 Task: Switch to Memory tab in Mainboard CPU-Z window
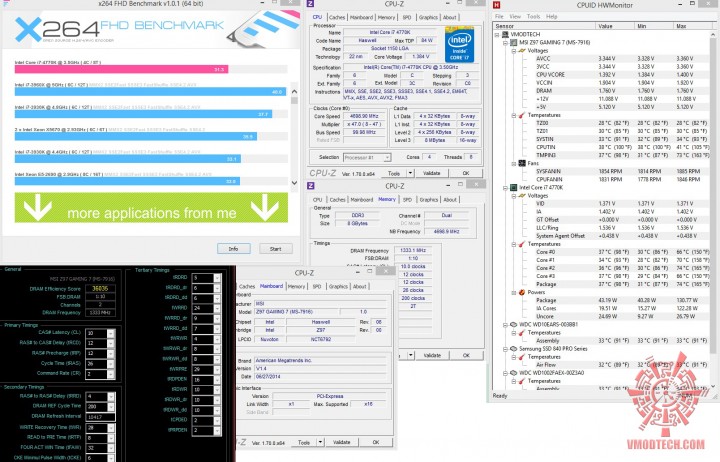[296, 287]
